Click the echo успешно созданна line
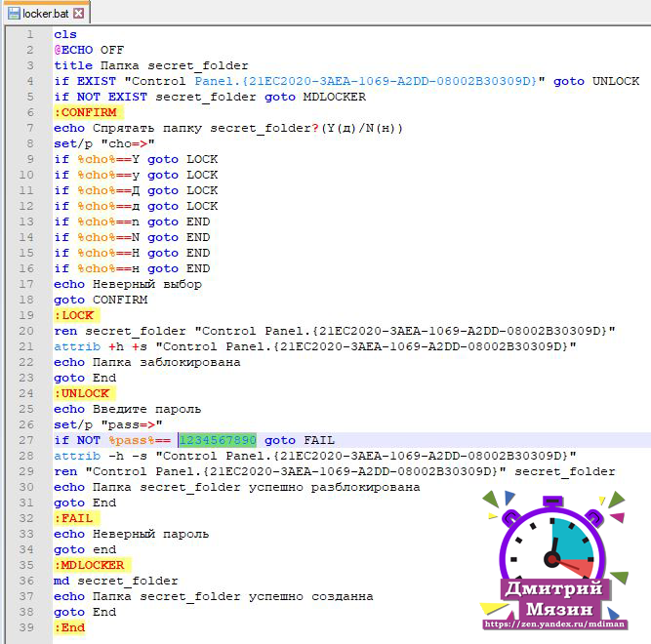 (x=214, y=596)
